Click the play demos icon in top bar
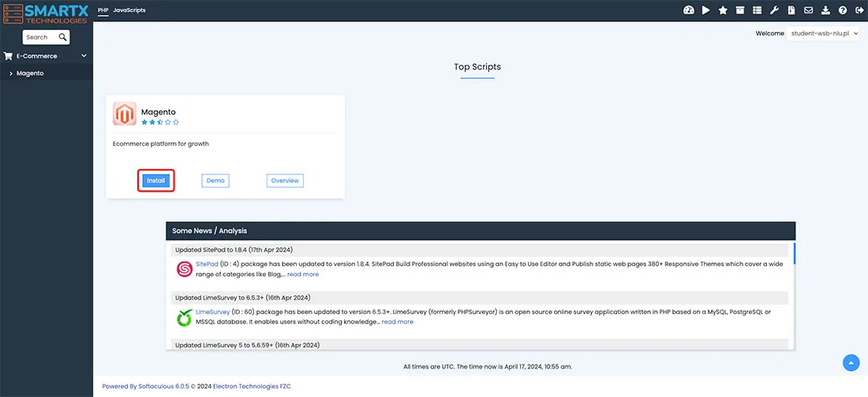 pyautogui.click(x=705, y=10)
